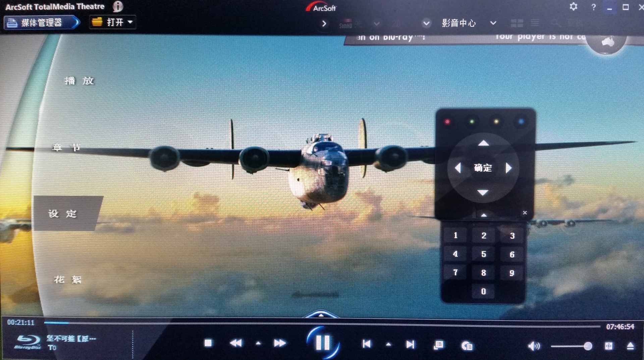644x360 pixels.
Task: Select 播放 in the disc menu
Action: [79, 81]
